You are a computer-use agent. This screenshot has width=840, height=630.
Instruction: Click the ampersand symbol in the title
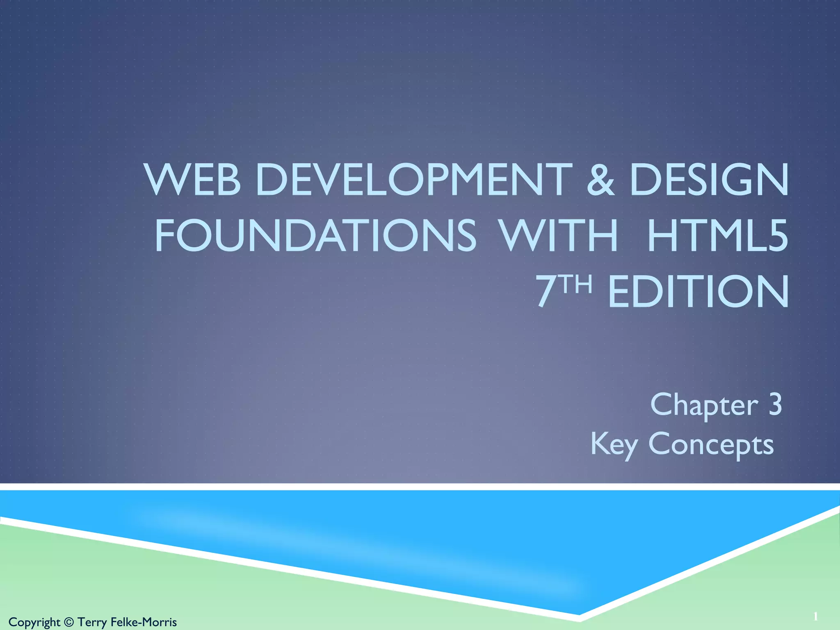600,180
